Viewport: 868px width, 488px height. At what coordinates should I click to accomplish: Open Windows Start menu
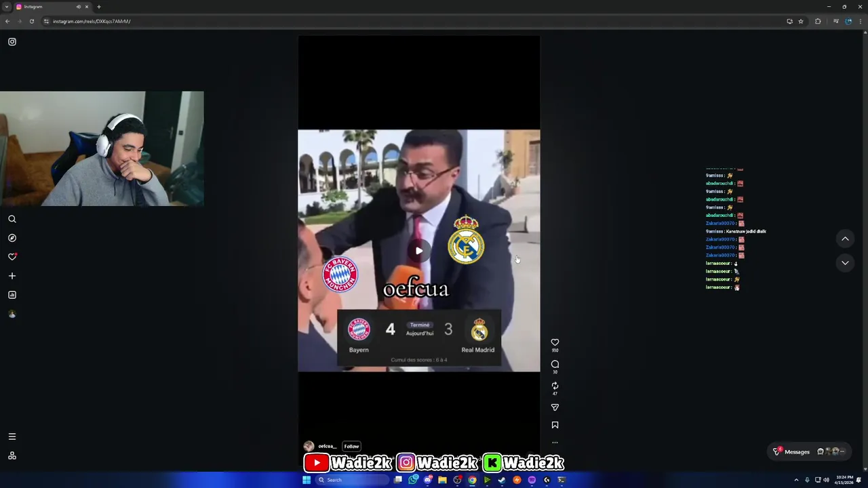pos(307,480)
